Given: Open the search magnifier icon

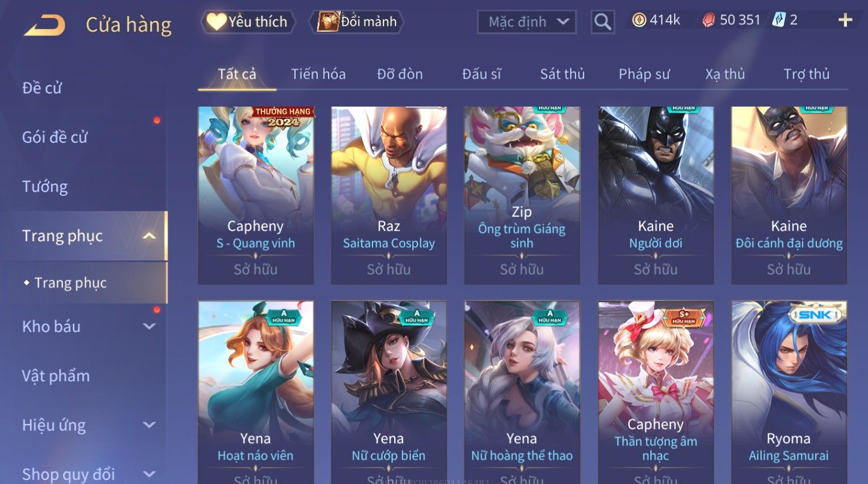Looking at the screenshot, I should [603, 22].
